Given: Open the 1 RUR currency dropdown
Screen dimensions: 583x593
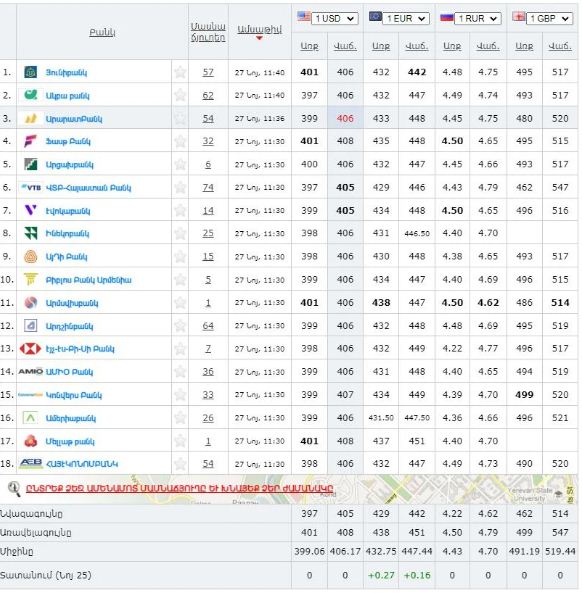Looking at the screenshot, I should [478, 19].
